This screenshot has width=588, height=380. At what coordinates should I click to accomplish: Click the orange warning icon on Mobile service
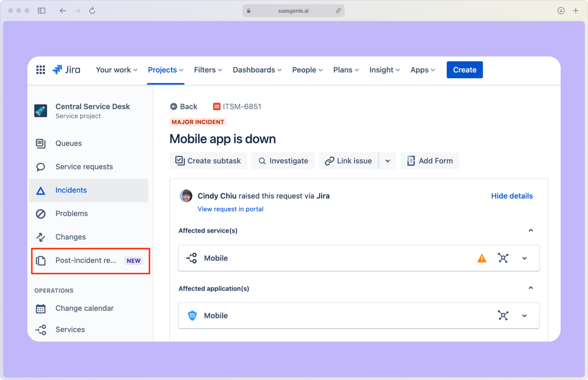pos(482,258)
